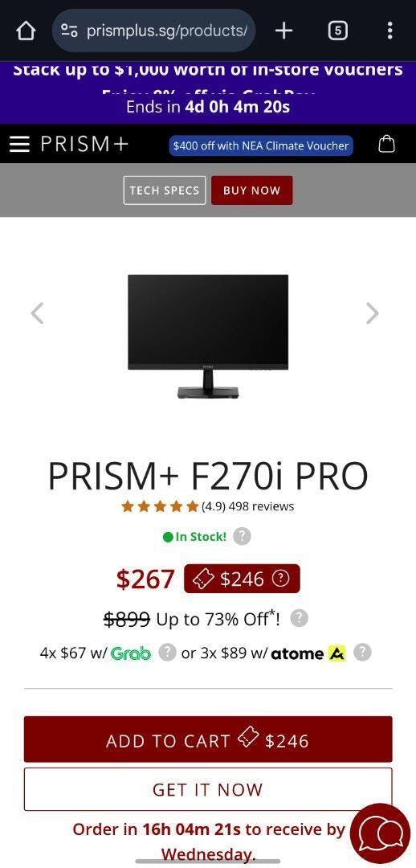Open the PRISM+ hamburger menu

[19, 144]
